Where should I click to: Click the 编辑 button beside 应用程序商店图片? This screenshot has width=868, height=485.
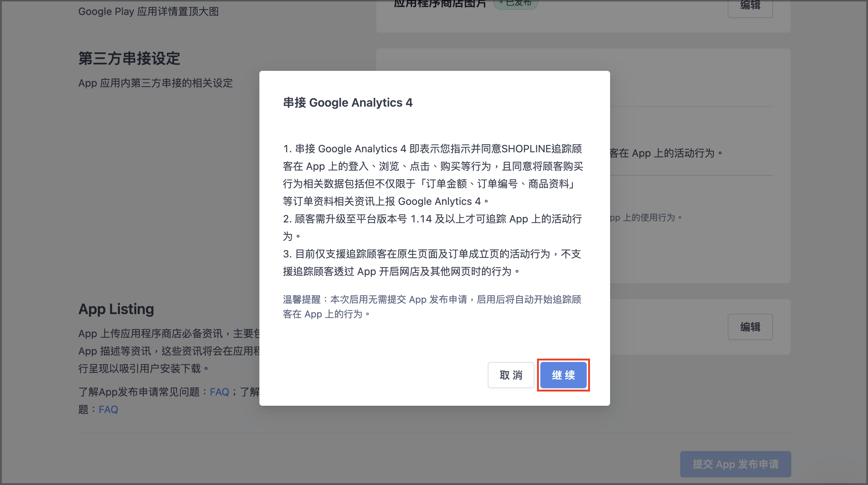click(x=750, y=6)
